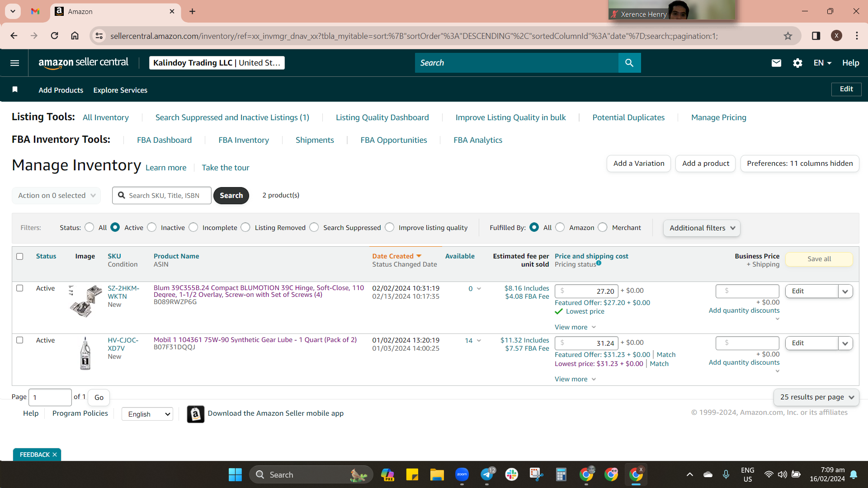Image resolution: width=868 pixels, height=488 pixels.
Task: Open the Windows Start menu
Action: pyautogui.click(x=235, y=474)
